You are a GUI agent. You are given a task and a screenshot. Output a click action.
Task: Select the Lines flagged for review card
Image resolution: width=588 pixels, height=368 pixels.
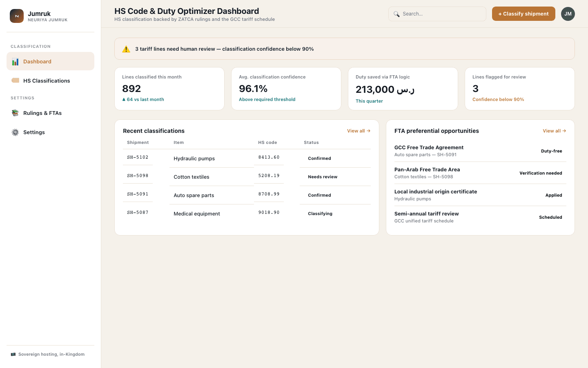coord(520,89)
